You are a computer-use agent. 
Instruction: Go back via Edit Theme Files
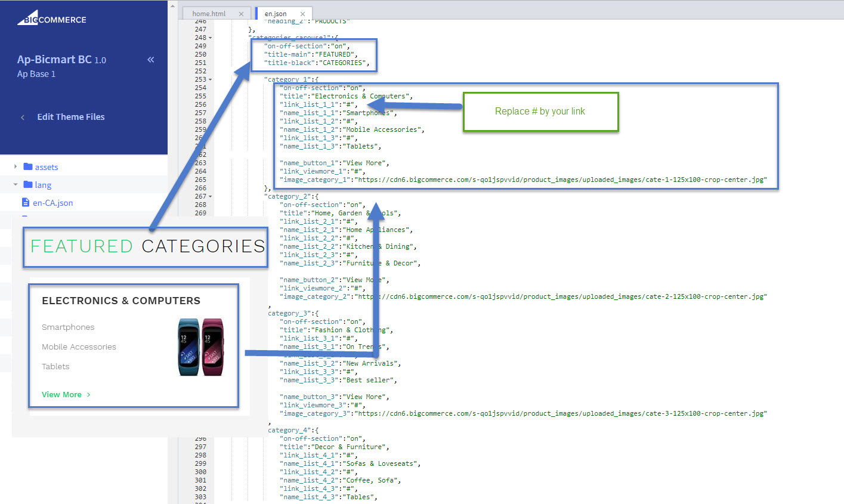pos(71,117)
